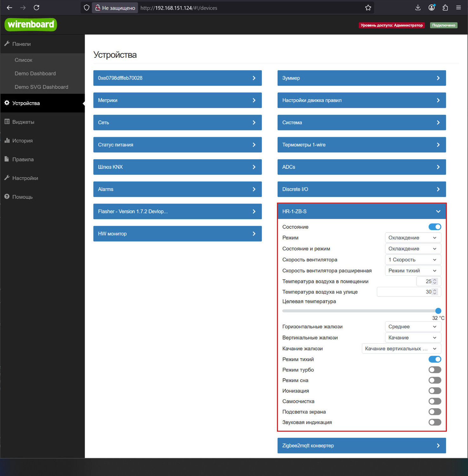Click the bar chart icon next to История
The width and height of the screenshot is (468, 476).
pyautogui.click(x=7, y=140)
